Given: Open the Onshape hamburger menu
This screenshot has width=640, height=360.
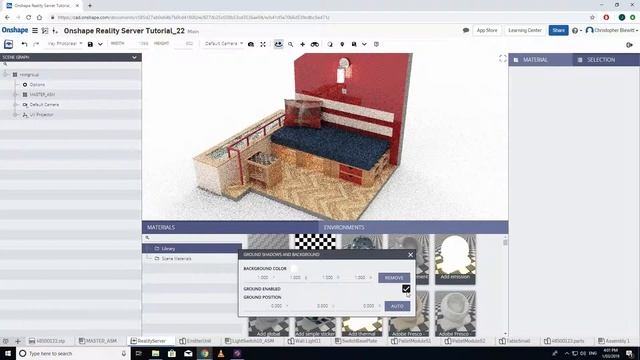Looking at the screenshot, I should 35,31.
